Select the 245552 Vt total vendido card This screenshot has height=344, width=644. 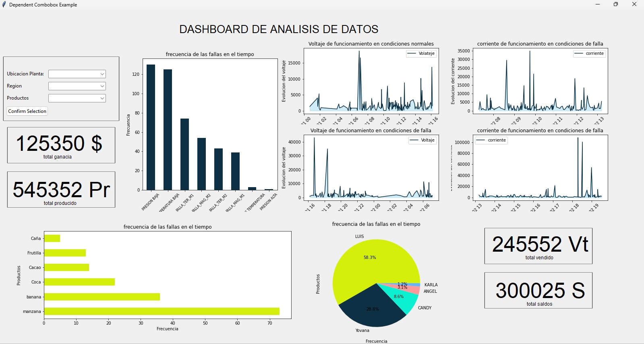[x=538, y=246]
